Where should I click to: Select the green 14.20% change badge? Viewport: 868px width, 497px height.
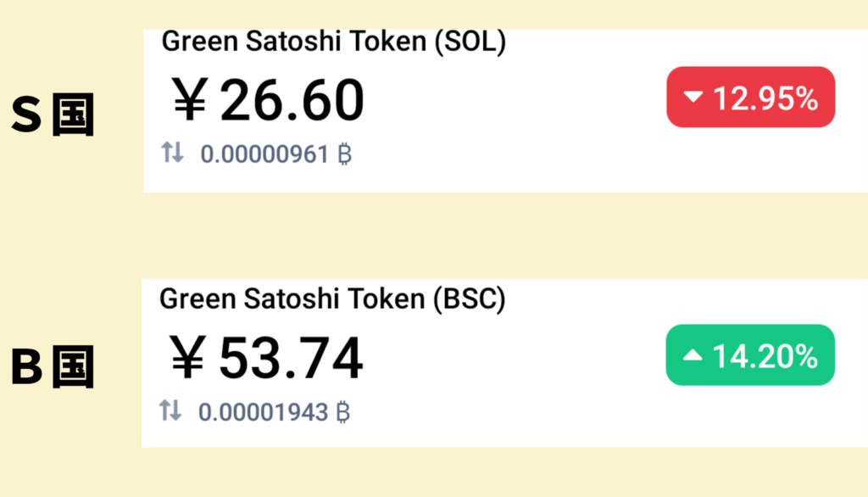[x=750, y=355]
